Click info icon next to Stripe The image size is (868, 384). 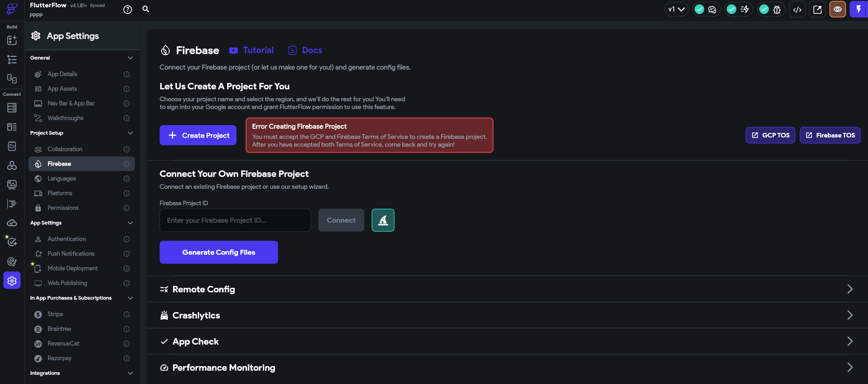click(127, 314)
